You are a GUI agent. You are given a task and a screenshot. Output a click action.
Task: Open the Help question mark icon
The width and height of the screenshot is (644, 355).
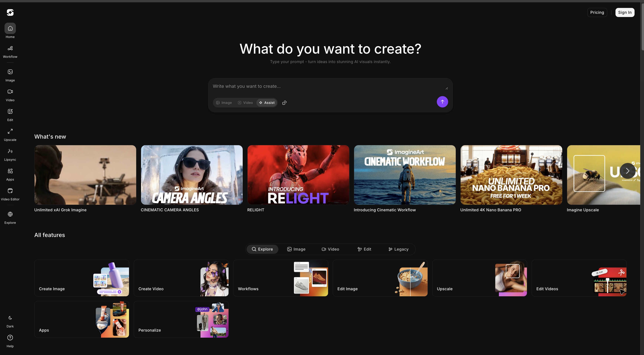click(x=10, y=338)
